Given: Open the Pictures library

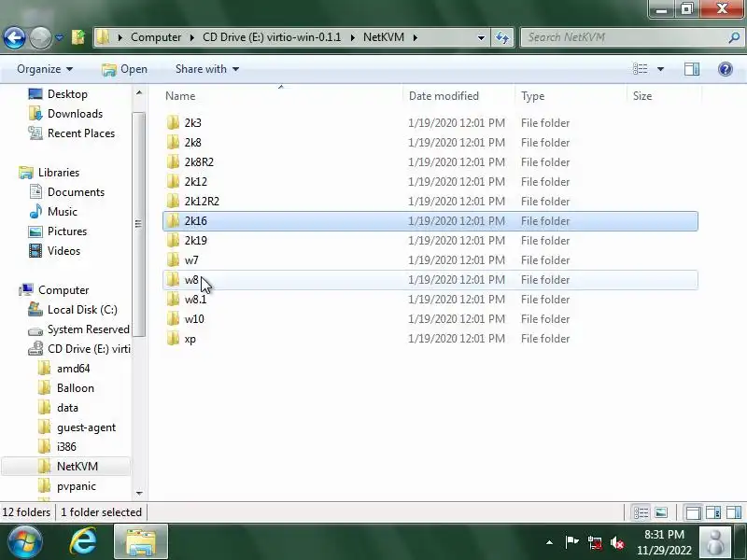Looking at the screenshot, I should click(x=66, y=231).
